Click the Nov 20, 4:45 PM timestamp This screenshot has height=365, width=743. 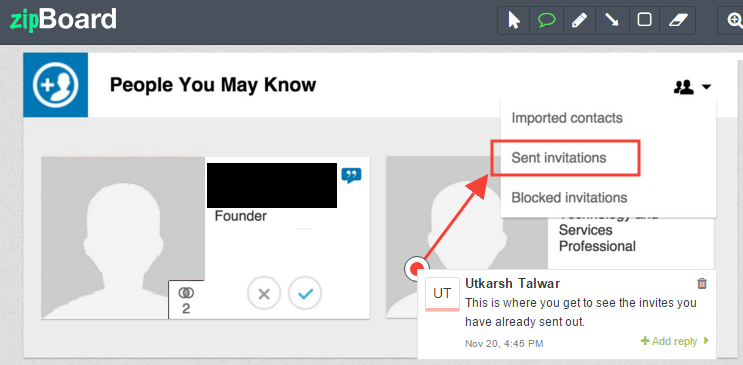point(504,343)
